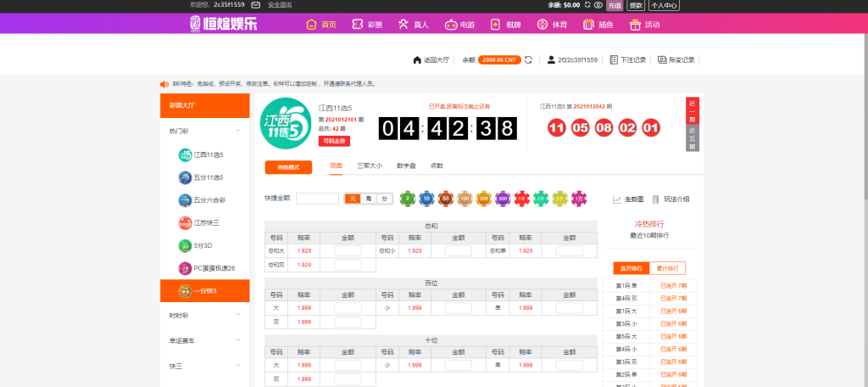This screenshot has height=387, width=868.
Task: Click the balance refresh icon beside 2000.00 CNY
Action: 528,60
